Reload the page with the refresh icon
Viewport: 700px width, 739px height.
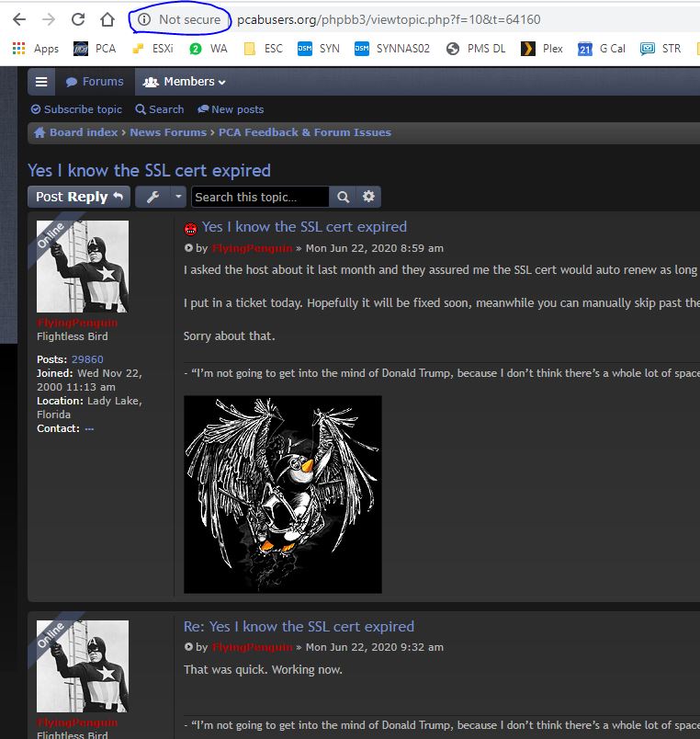[x=78, y=20]
